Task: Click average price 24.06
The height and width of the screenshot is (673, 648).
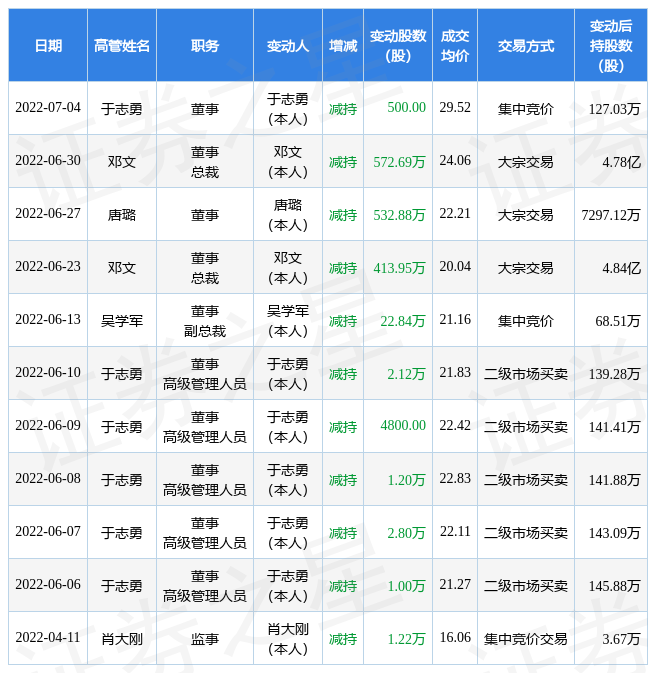Action: [455, 161]
